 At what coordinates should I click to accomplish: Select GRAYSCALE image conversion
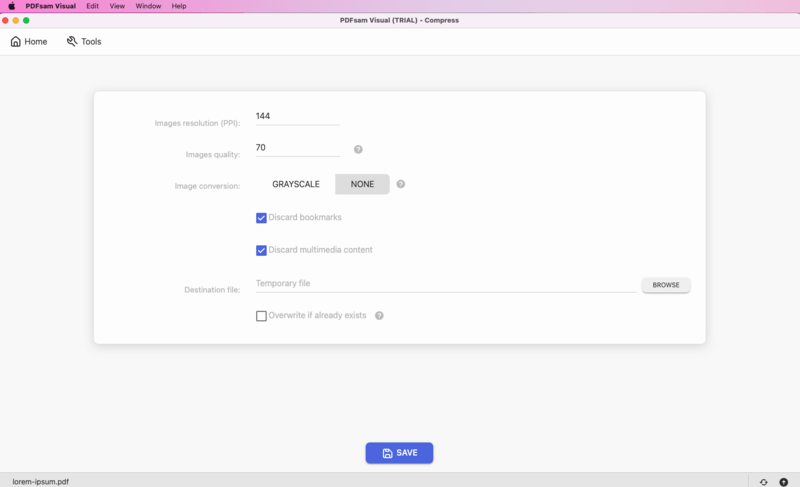coord(296,184)
